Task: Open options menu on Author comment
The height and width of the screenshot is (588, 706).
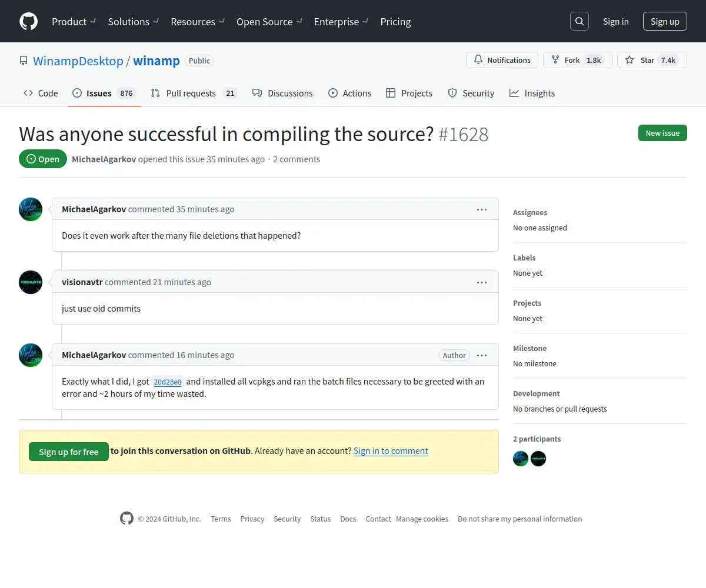Action: (482, 355)
